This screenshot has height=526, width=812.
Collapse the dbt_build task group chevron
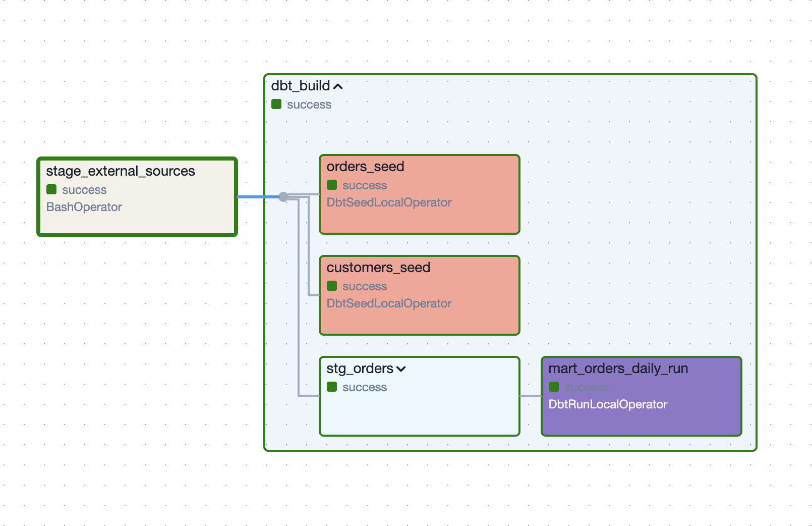(x=338, y=86)
